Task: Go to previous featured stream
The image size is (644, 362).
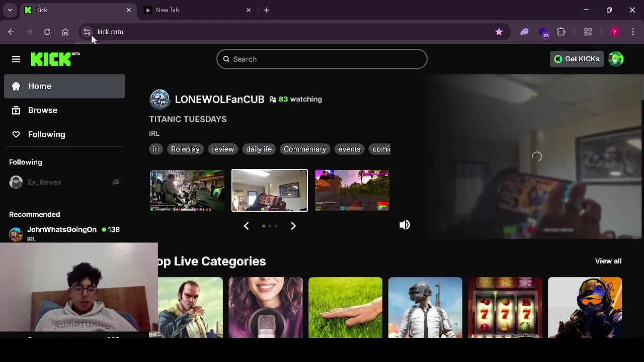Action: click(246, 226)
